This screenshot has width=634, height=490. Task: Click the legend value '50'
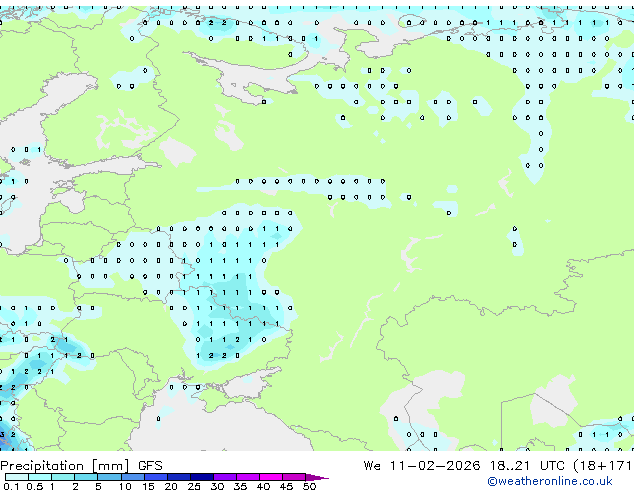[x=310, y=486]
